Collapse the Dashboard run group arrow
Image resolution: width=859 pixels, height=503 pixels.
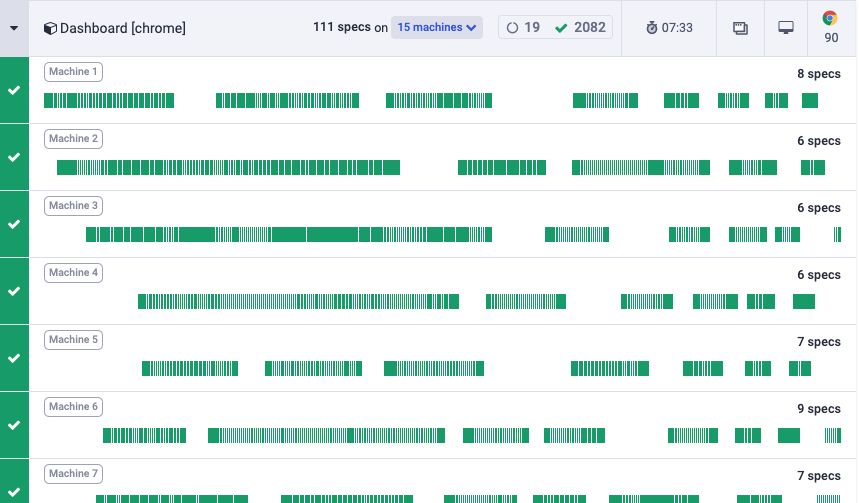click(14, 28)
